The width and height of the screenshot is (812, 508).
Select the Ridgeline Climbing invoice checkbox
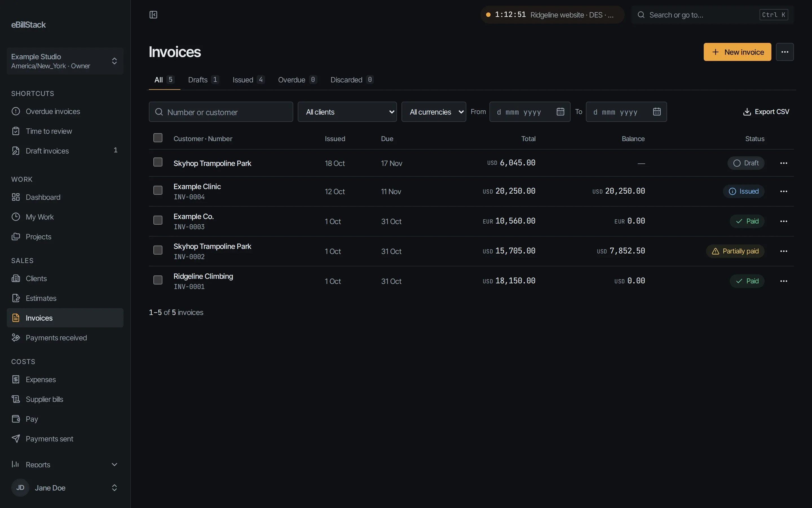pyautogui.click(x=158, y=280)
